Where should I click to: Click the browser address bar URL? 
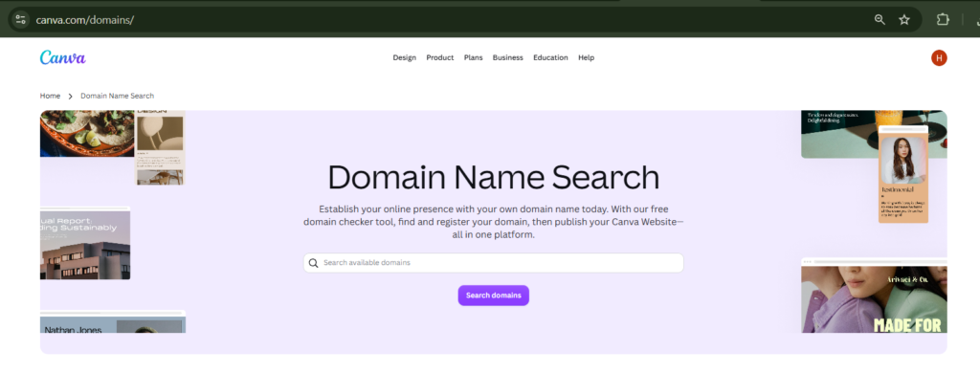coord(85,19)
